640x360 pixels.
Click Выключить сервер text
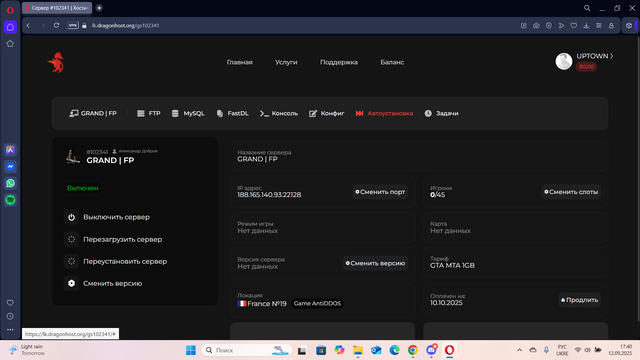[116, 217]
